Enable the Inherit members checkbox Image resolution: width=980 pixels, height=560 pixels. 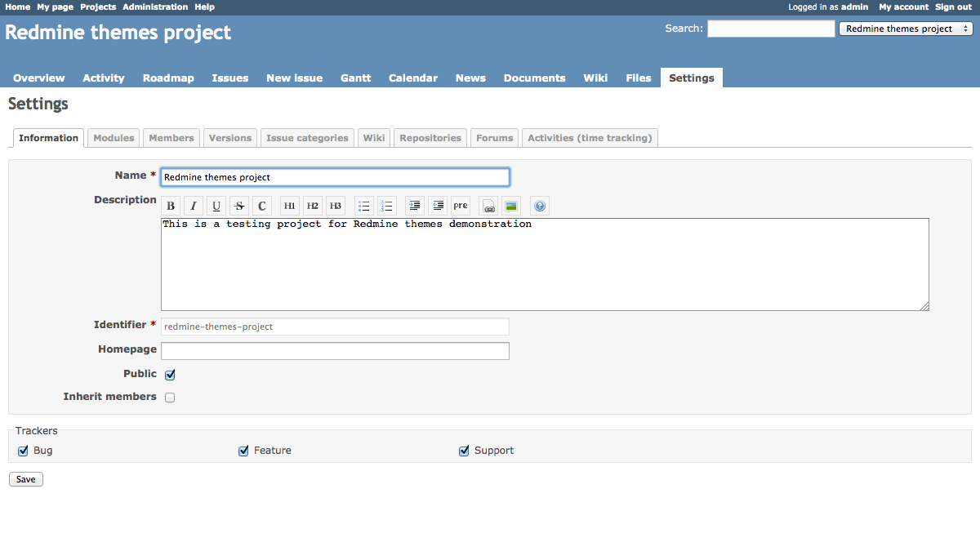click(170, 398)
